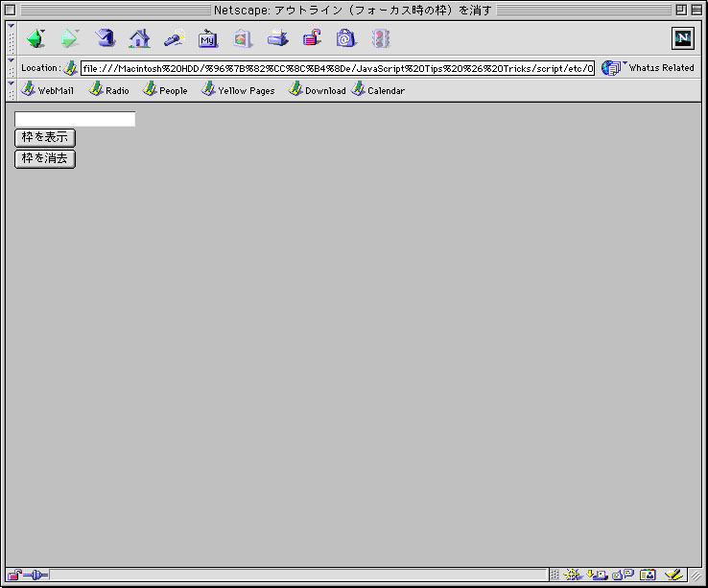
Task: Click the bookmark icon beside Location
Action: pos(70,68)
